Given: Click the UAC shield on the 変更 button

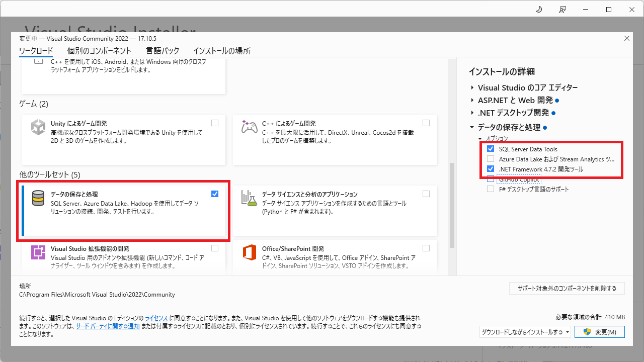Looking at the screenshot, I should [x=587, y=332].
